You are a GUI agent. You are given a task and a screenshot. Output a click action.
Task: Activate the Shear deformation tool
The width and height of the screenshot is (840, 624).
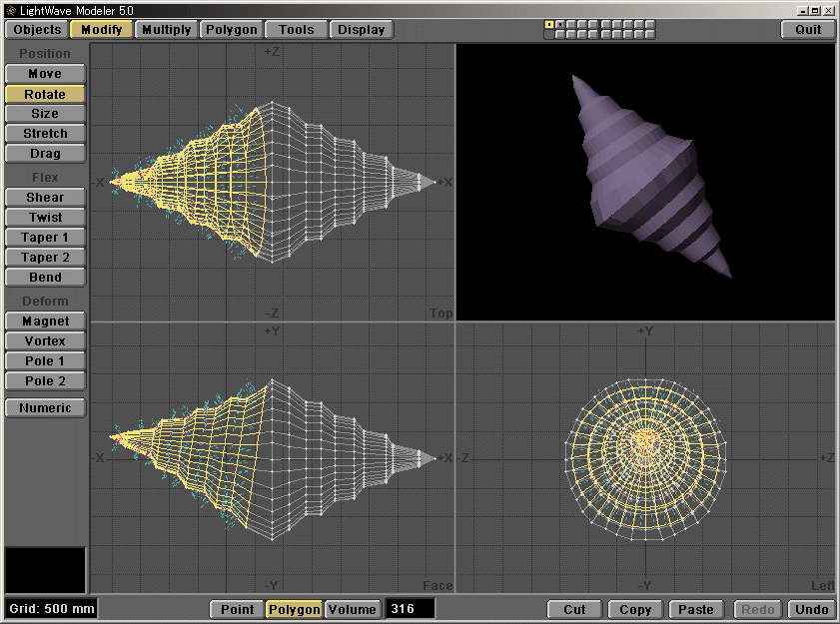click(44, 197)
